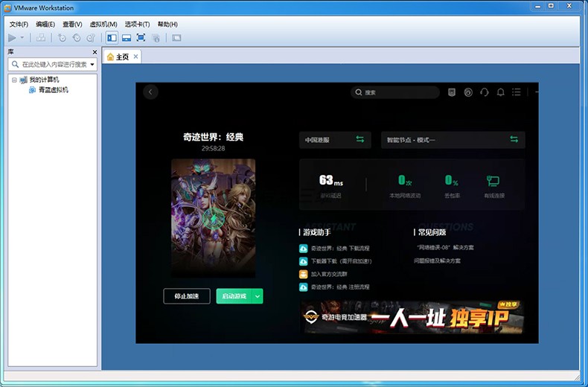This screenshot has height=387, width=588.
Task: Click the console view icon at toolbar end
Action: point(176,37)
